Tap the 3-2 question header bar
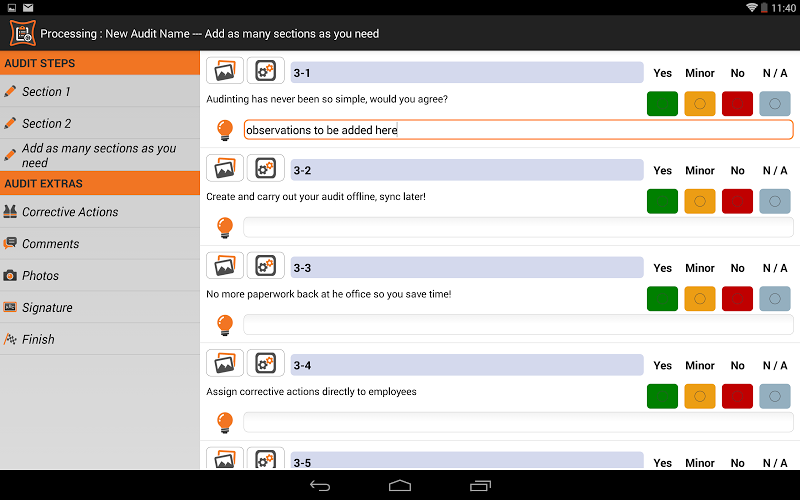Viewport: 800px width, 500px height. click(x=467, y=170)
